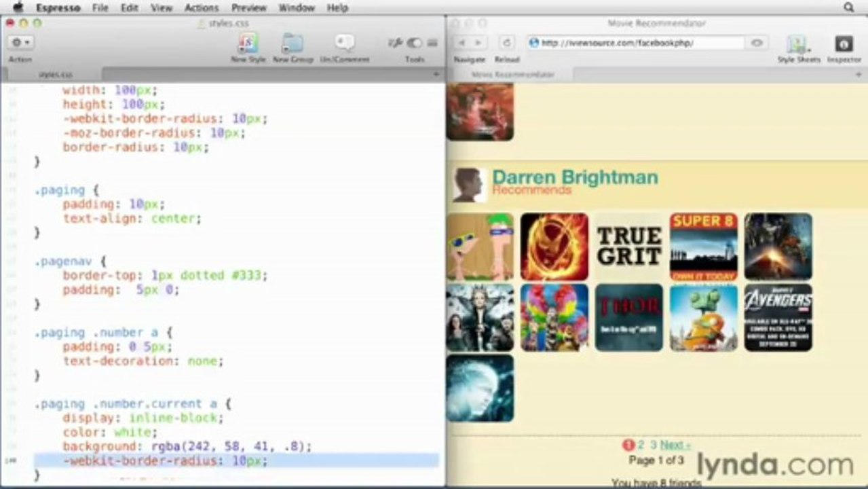868x489 pixels.
Task: Click the Transformers movie thumbnail
Action: pos(778,247)
